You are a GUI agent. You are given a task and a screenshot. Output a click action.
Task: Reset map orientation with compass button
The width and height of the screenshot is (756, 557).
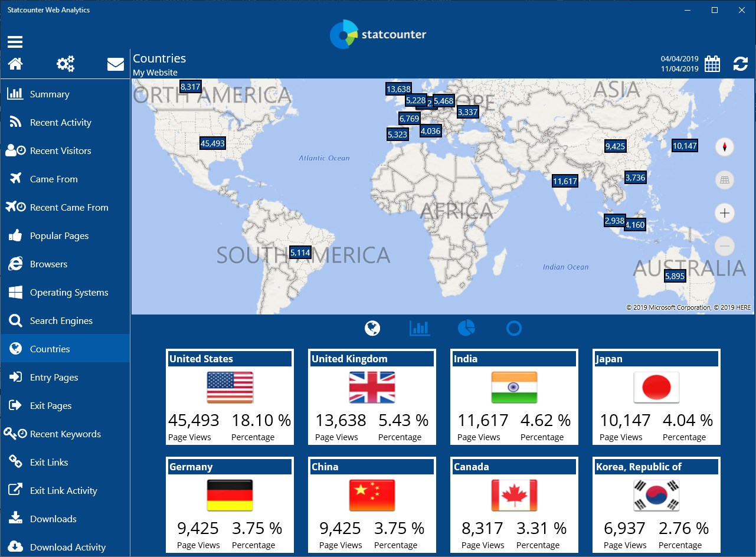tap(725, 146)
